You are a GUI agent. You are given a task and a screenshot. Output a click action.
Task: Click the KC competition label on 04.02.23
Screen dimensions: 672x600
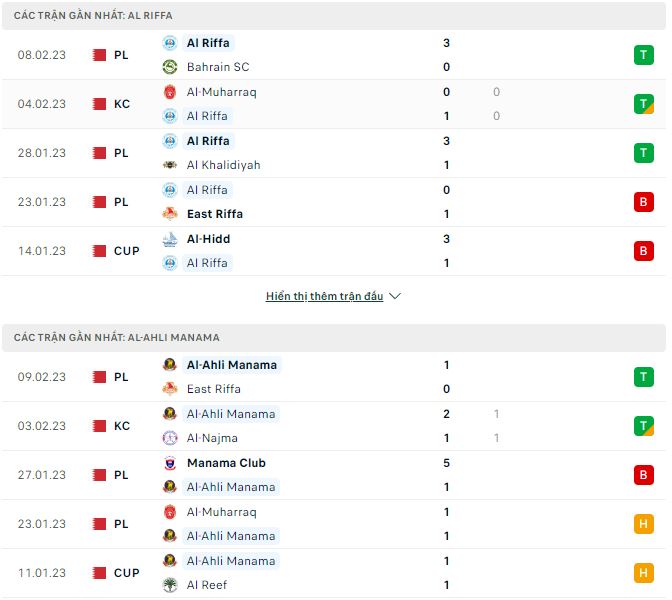(x=122, y=104)
